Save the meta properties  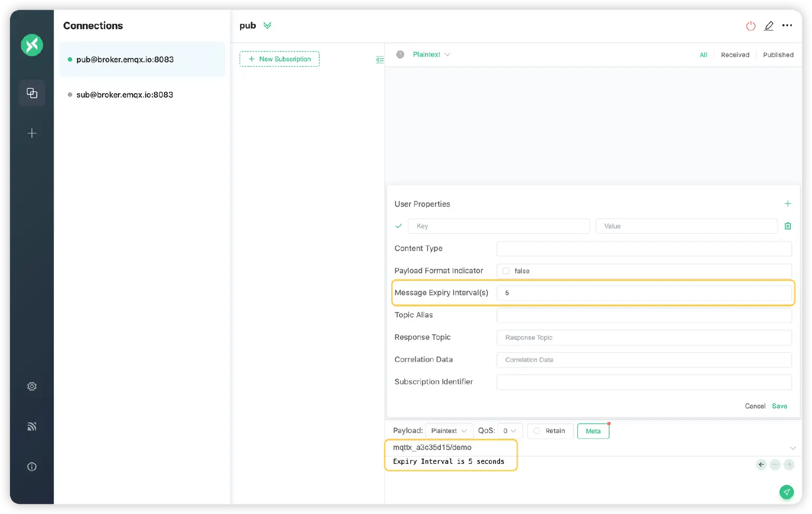pyautogui.click(x=779, y=406)
